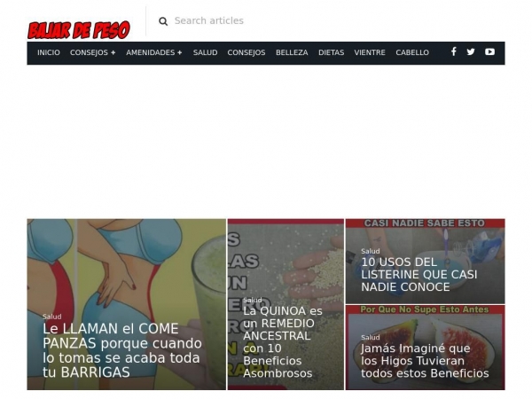Click the Por Que No Supe Esto Antes banner
532x399 pixels.
click(425, 309)
